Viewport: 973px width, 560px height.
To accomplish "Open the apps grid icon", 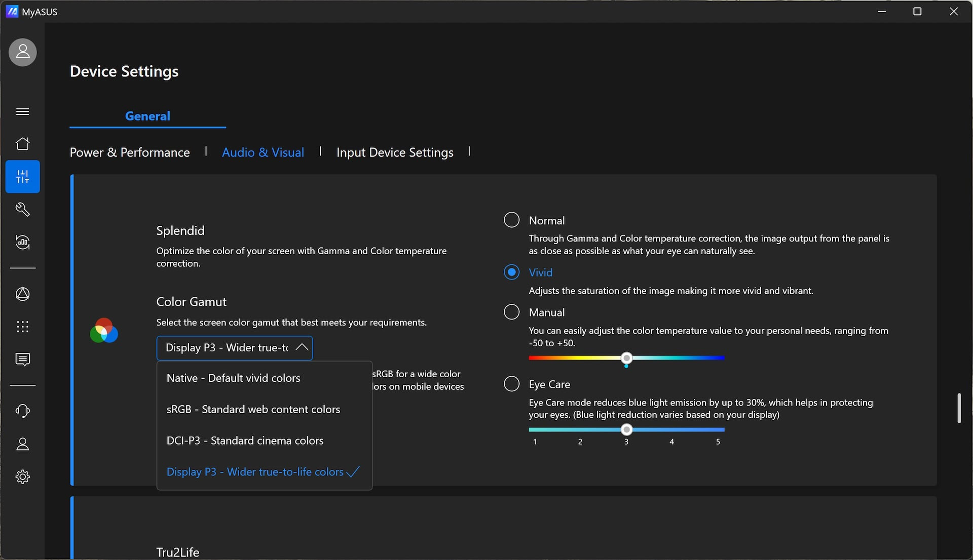I will pyautogui.click(x=23, y=327).
